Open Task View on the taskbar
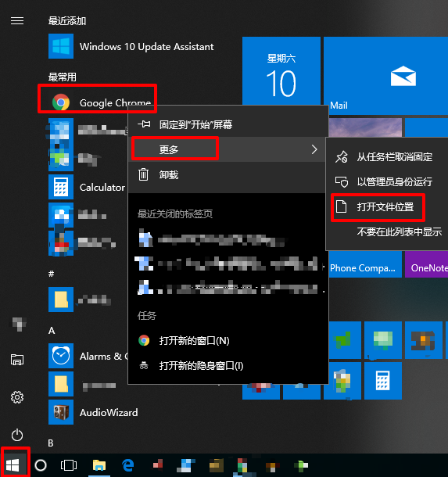The width and height of the screenshot is (448, 477). click(69, 465)
